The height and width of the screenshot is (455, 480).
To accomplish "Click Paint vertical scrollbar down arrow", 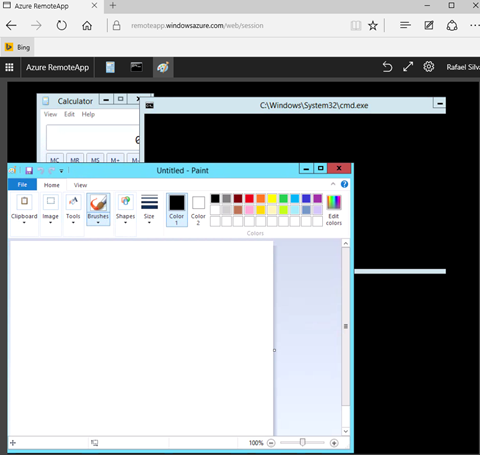I will click(346, 431).
